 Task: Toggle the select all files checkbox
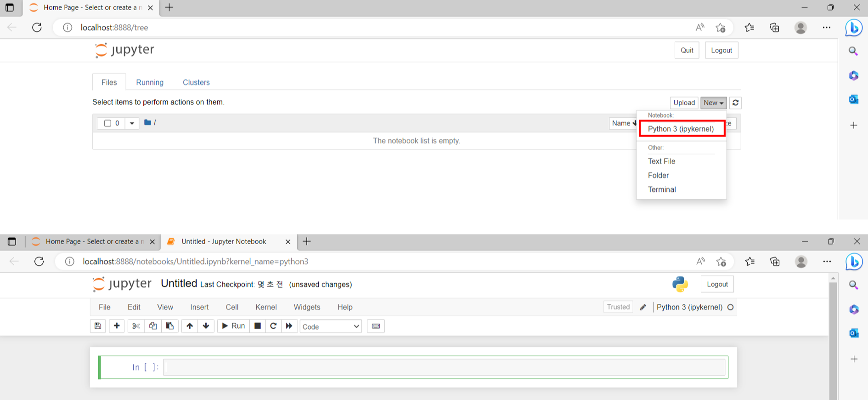coord(108,123)
